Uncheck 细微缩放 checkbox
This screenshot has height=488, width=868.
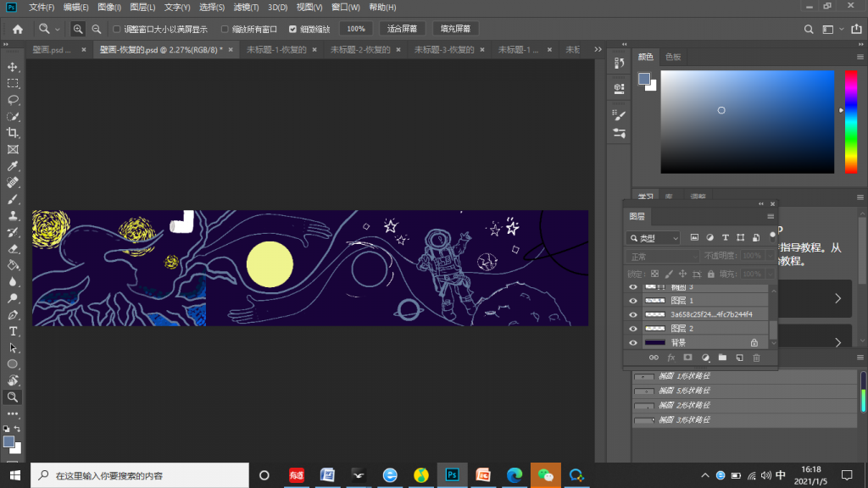click(x=292, y=30)
